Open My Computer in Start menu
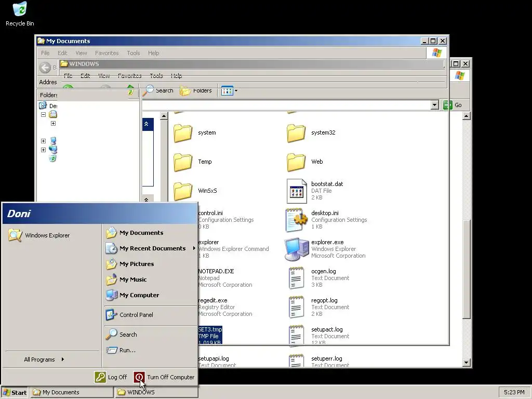532x399 pixels. click(x=132, y=295)
